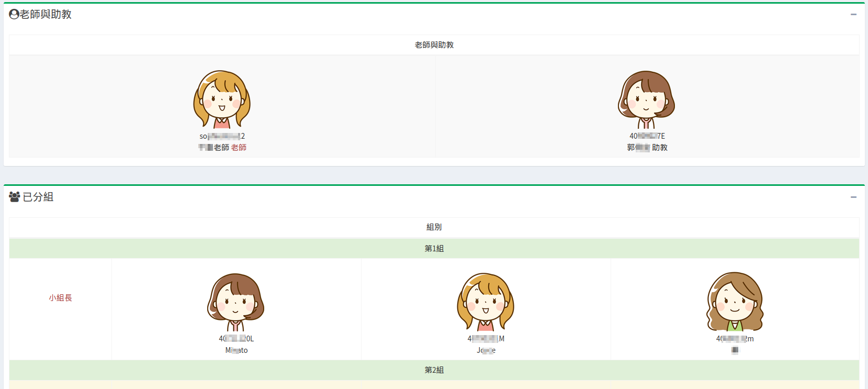Click the user icon beside 老師與助教 title

click(x=14, y=14)
